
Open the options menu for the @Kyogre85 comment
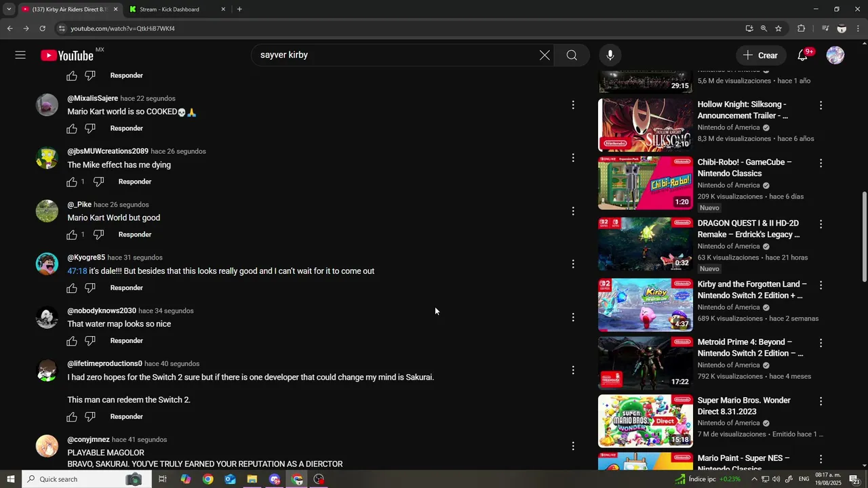(x=573, y=264)
